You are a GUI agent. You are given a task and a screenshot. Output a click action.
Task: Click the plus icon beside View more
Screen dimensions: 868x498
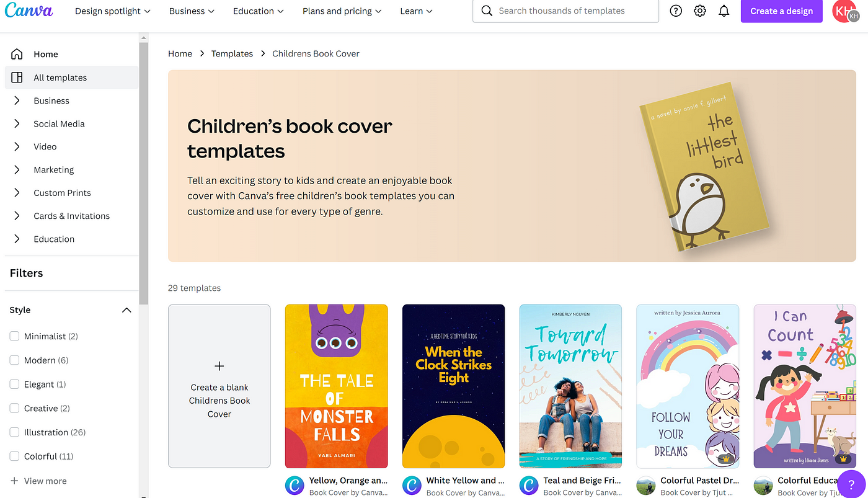[x=14, y=481]
